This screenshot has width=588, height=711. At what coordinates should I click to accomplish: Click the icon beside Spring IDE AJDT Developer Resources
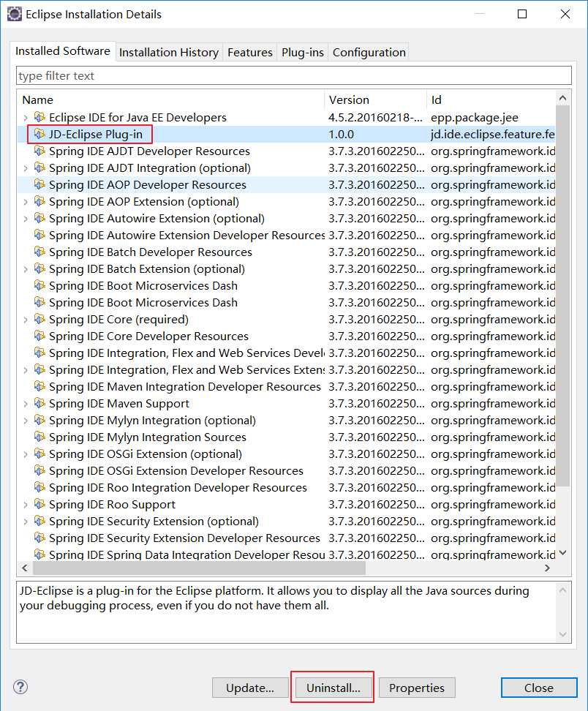click(x=39, y=151)
